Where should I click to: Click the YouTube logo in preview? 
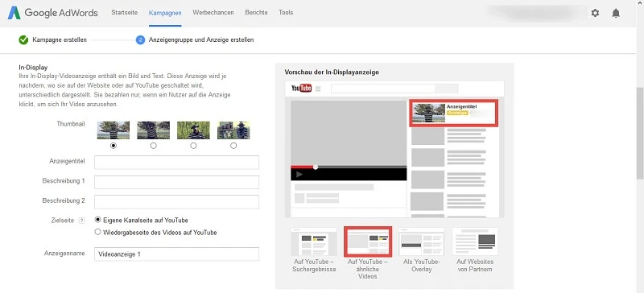pyautogui.click(x=301, y=89)
